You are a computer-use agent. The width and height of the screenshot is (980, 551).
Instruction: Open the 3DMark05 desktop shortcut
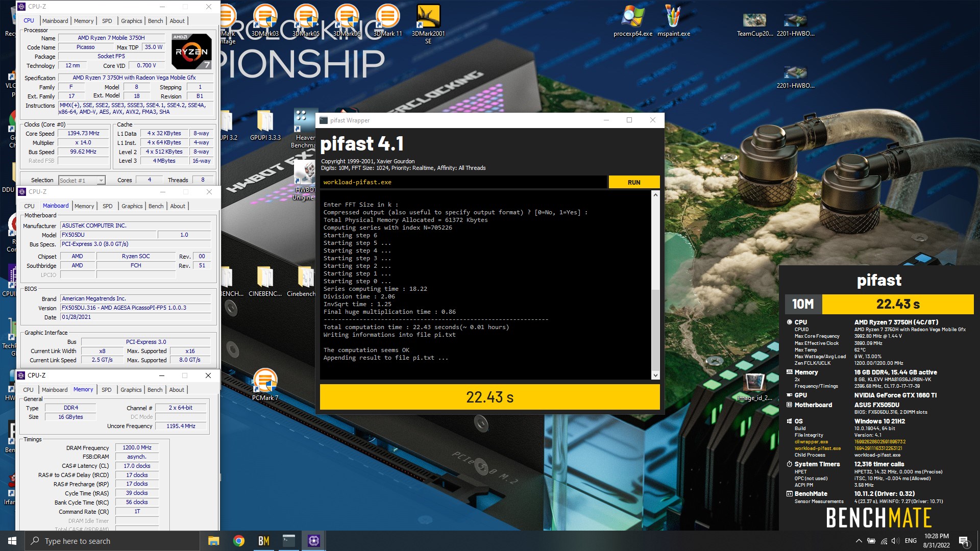click(x=306, y=20)
